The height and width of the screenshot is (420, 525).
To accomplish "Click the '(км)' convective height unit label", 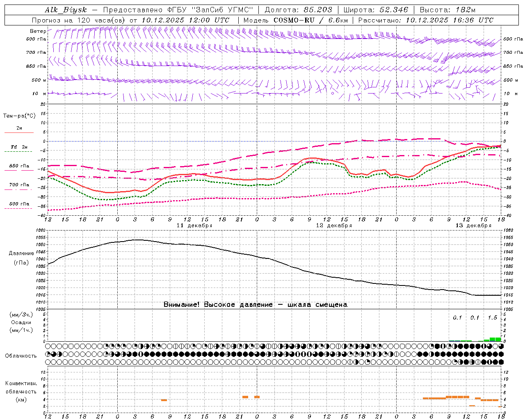I will (21, 399).
